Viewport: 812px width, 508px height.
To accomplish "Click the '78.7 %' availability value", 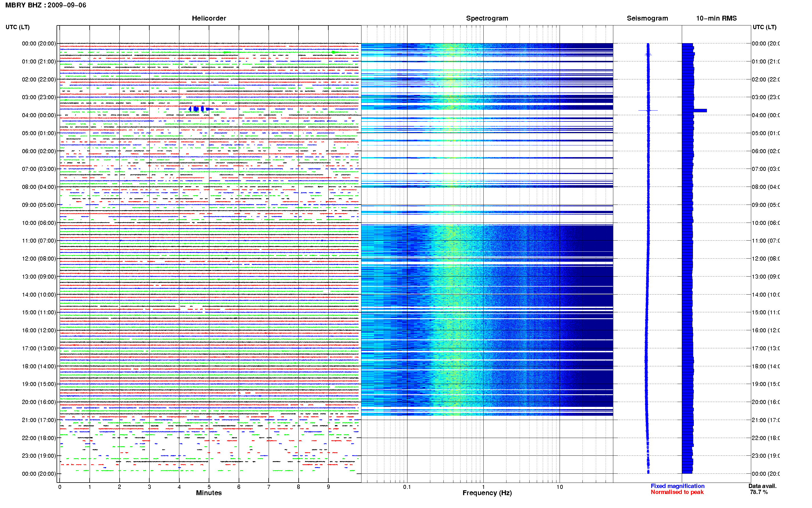I will [x=759, y=492].
